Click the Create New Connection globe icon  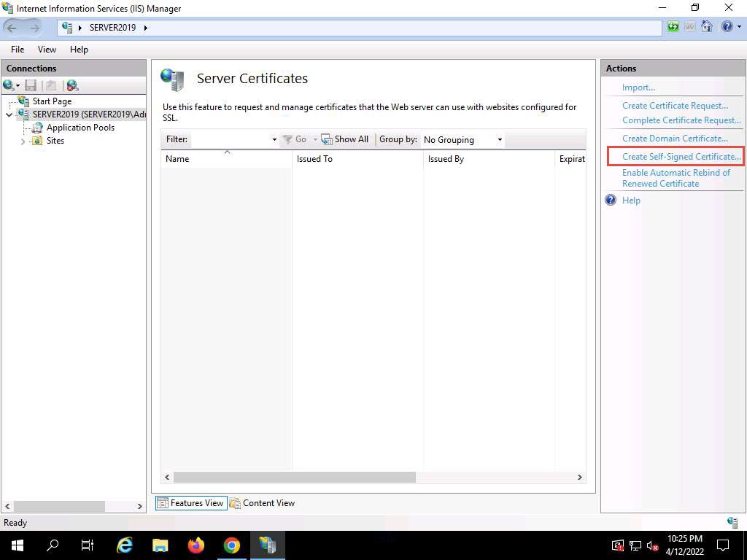pos(9,85)
